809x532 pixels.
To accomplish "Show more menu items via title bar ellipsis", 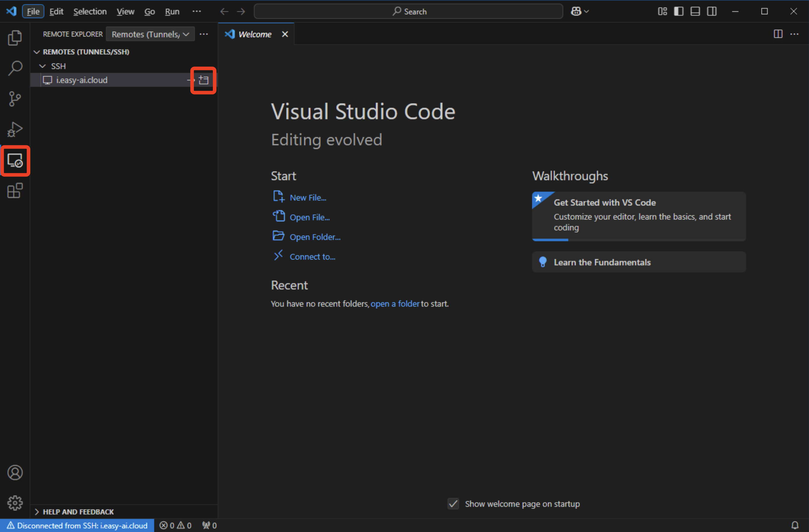I will tap(197, 11).
